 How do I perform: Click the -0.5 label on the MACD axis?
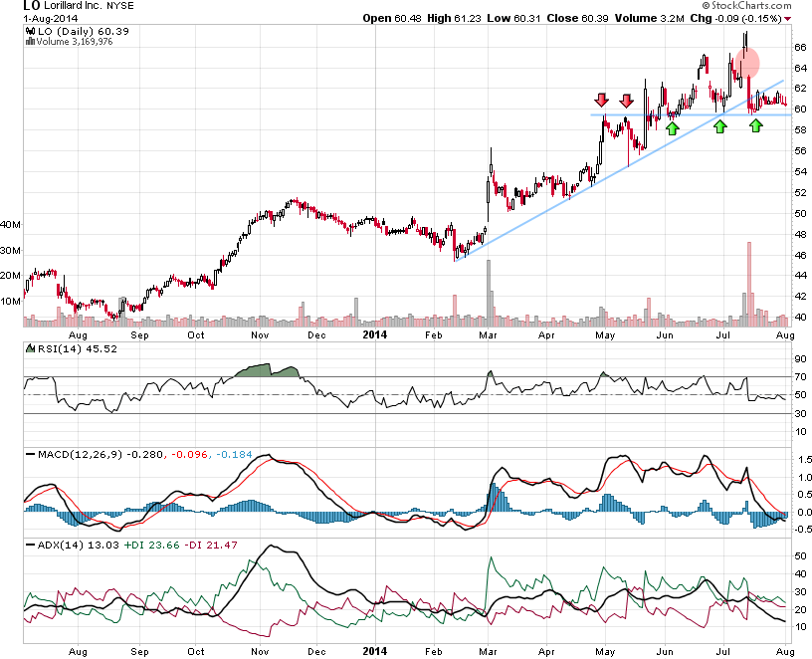pos(803,529)
